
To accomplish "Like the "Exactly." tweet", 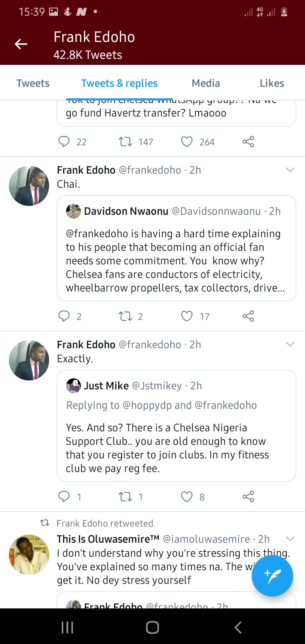I will point(187,497).
